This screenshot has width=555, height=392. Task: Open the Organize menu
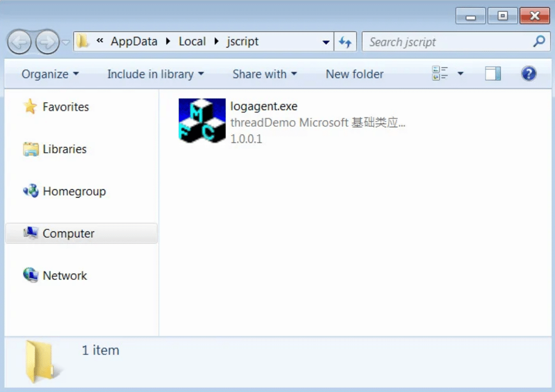[50, 74]
